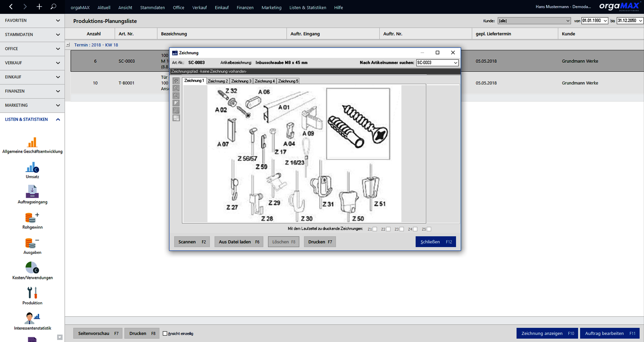Click the large-tiles layout icon in Zeichnung toolbar
644x342 pixels.
point(176,118)
